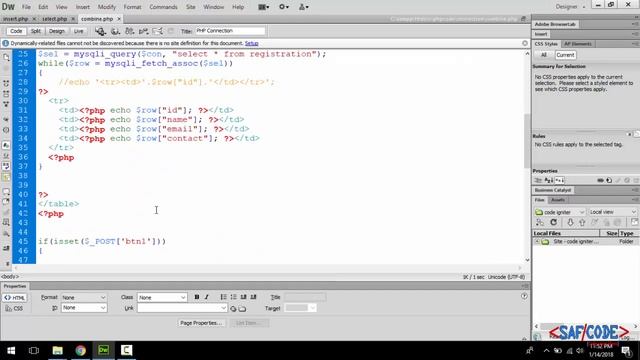Open the Designer workspace switcher

point(570,7)
